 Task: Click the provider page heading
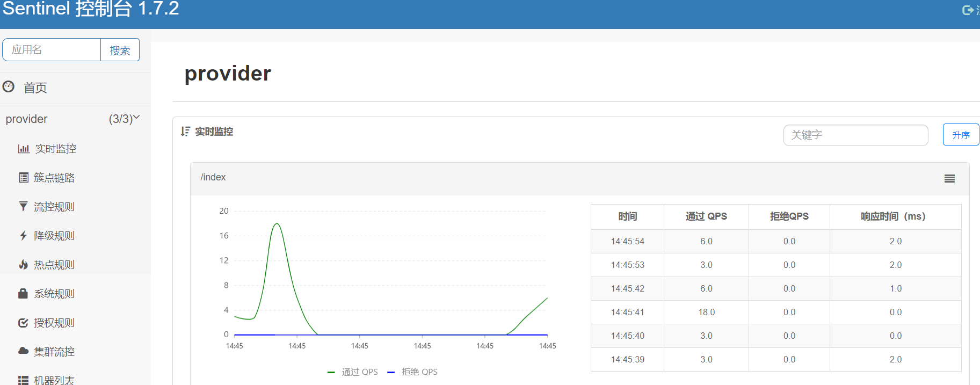click(228, 73)
